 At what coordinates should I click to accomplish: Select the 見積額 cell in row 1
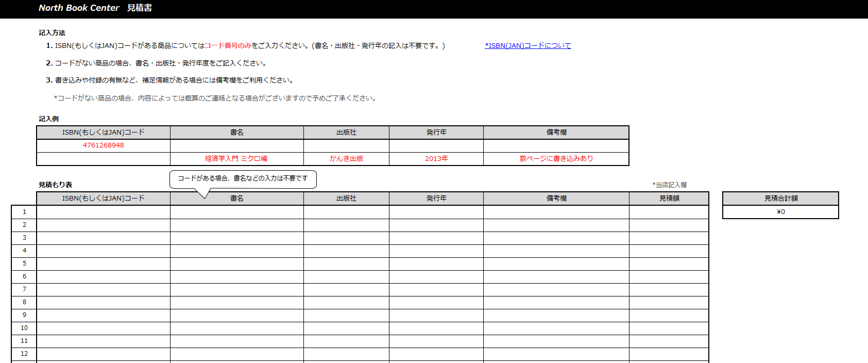pos(669,212)
